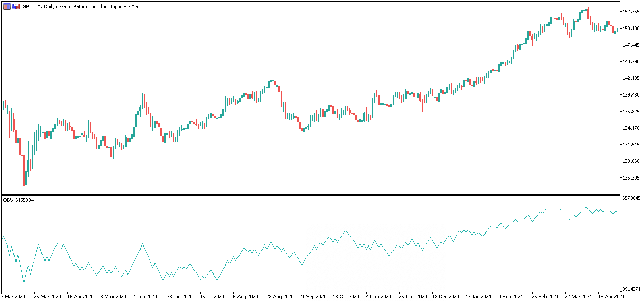Click the 128.860 price scale label

click(631, 161)
